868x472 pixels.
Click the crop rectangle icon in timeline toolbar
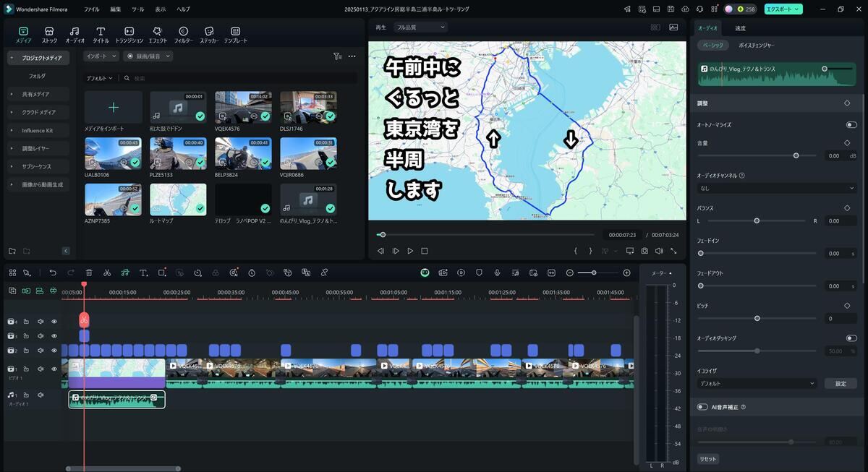coord(162,273)
